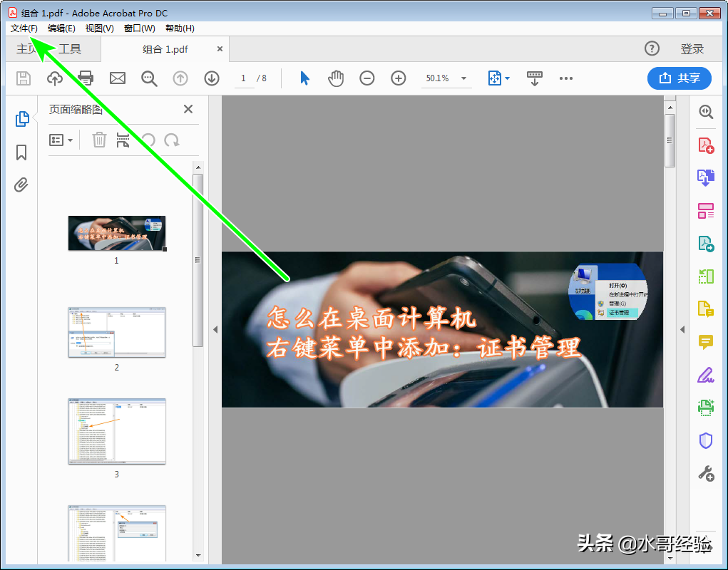Go to previous page arrow icon
This screenshot has width=728, height=570.
click(180, 78)
